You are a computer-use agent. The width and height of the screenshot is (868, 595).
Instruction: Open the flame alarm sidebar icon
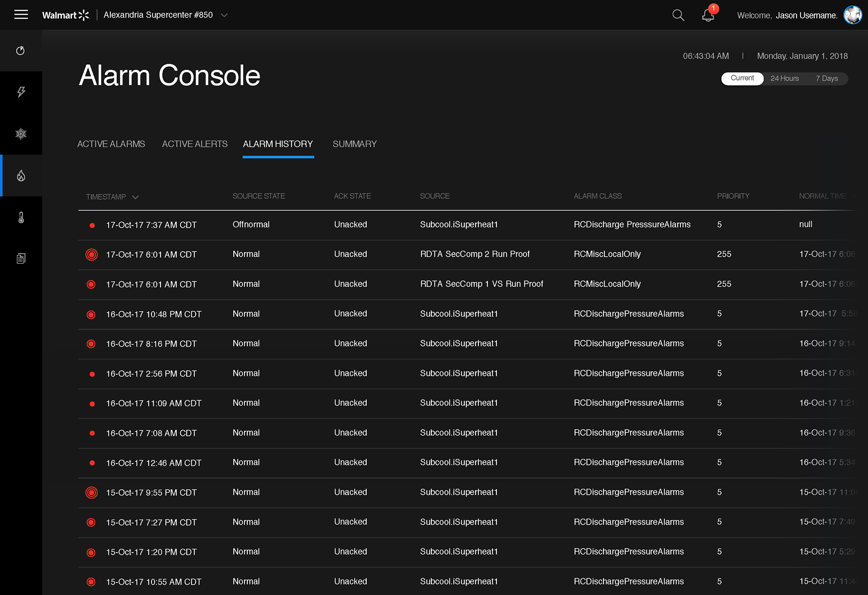click(x=21, y=175)
